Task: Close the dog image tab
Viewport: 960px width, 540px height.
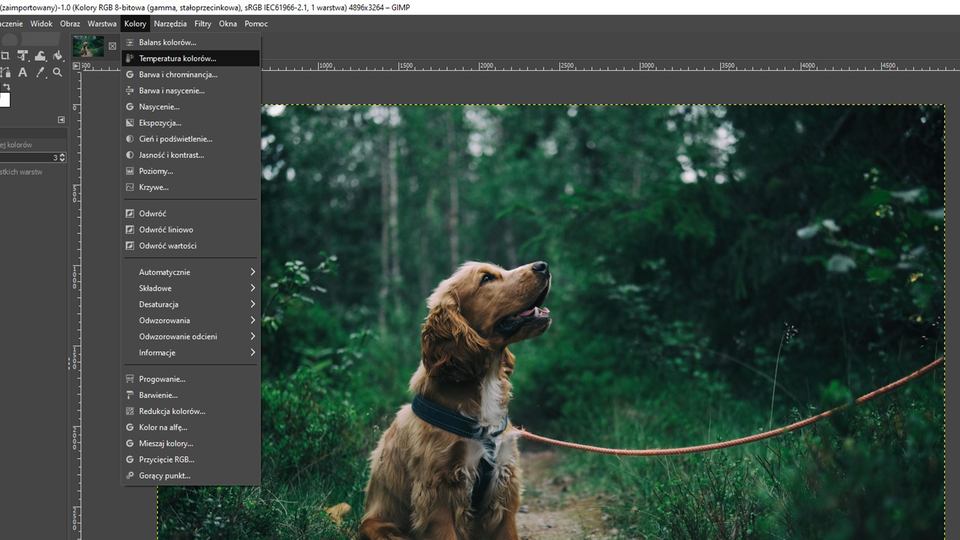Action: (x=112, y=46)
